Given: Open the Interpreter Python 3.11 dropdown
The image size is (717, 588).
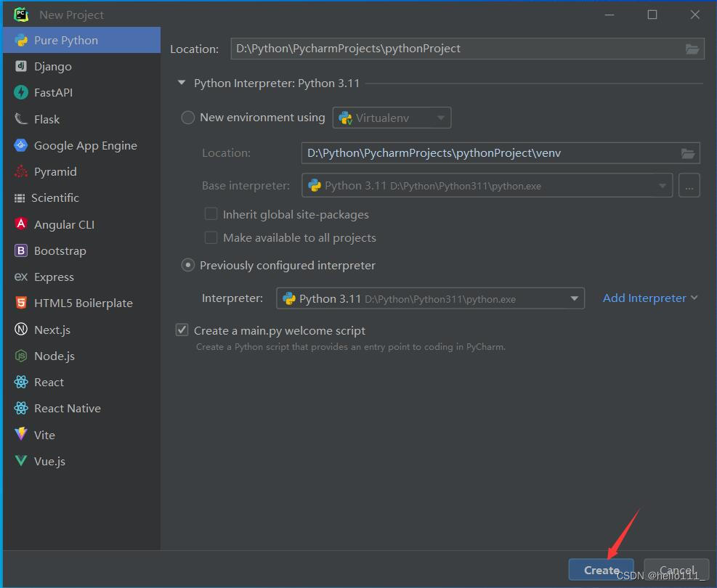Looking at the screenshot, I should [x=430, y=298].
